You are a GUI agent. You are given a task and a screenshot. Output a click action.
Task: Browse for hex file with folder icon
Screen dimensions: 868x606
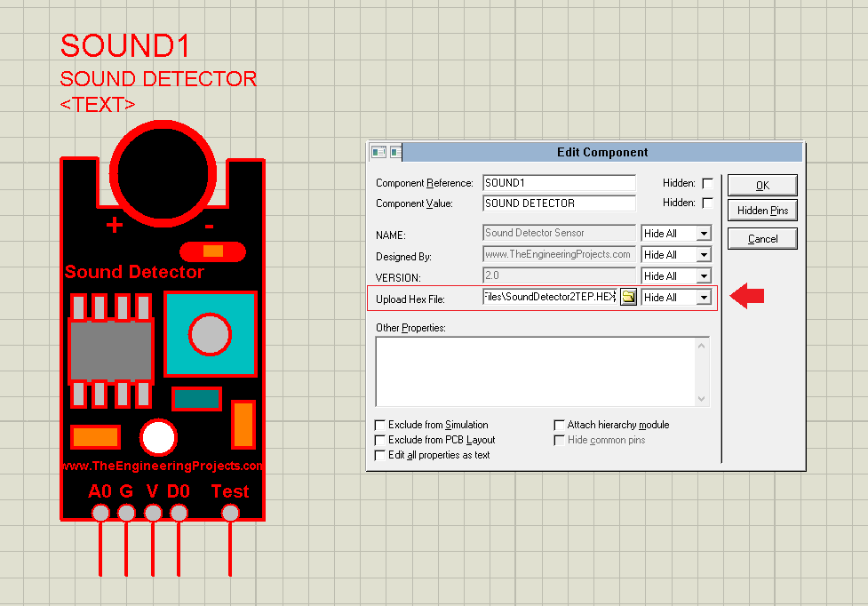pyautogui.click(x=628, y=297)
